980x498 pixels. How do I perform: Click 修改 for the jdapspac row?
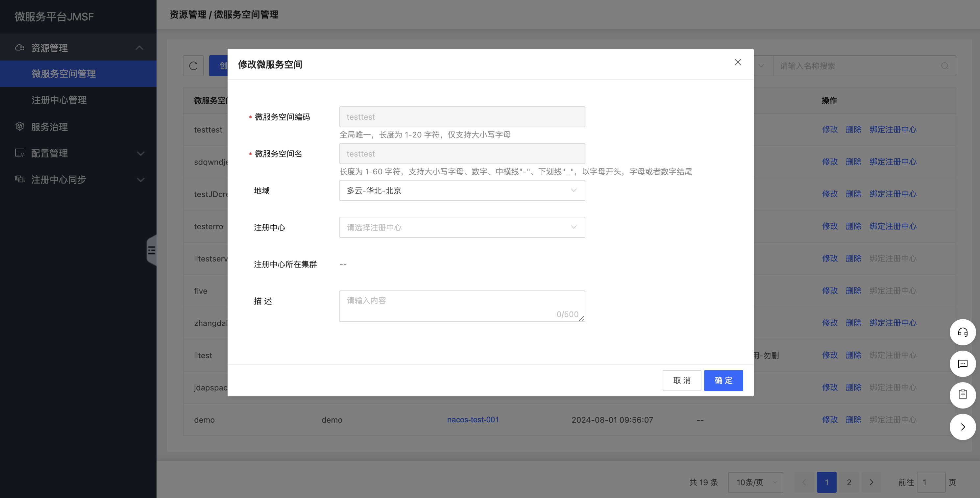click(x=830, y=387)
